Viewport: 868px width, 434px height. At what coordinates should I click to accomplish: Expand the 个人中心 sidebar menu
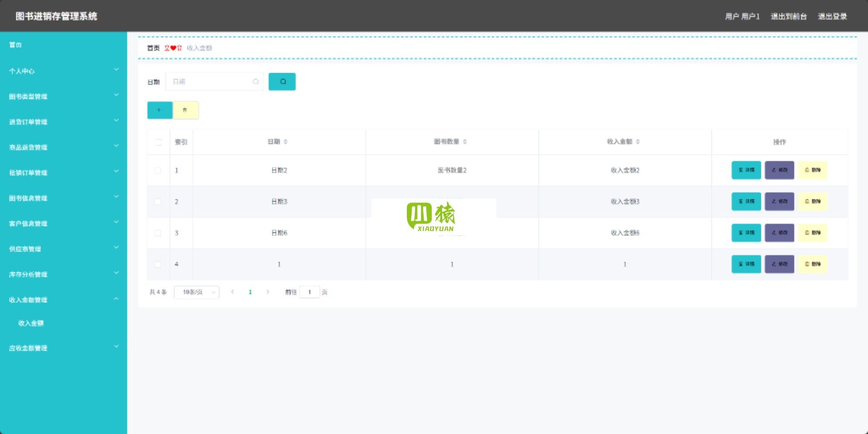64,71
